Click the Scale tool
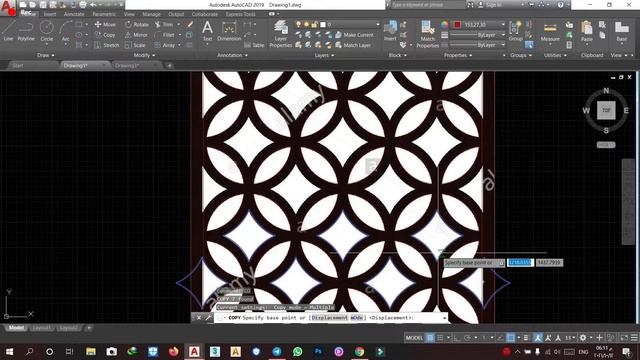 click(x=135, y=45)
